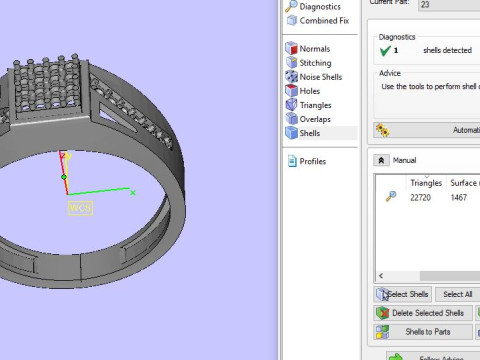Click Delete Selected Shells button
Viewport: 480px width, 360px height.
[423, 313]
